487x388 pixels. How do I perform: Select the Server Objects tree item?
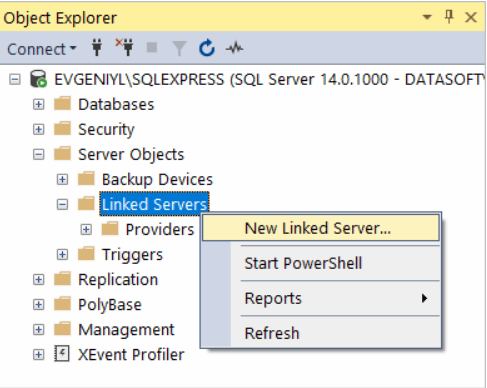131,155
